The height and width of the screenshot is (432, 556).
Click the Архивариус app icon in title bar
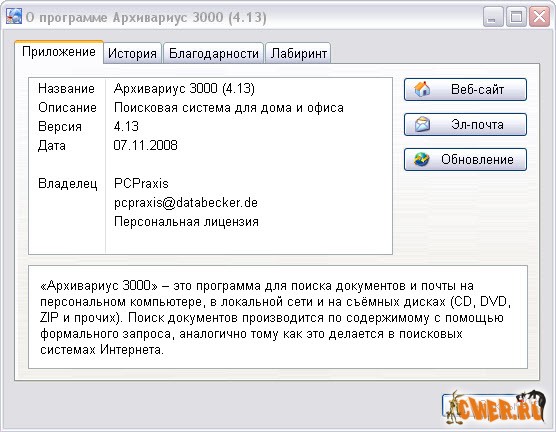[x=13, y=16]
